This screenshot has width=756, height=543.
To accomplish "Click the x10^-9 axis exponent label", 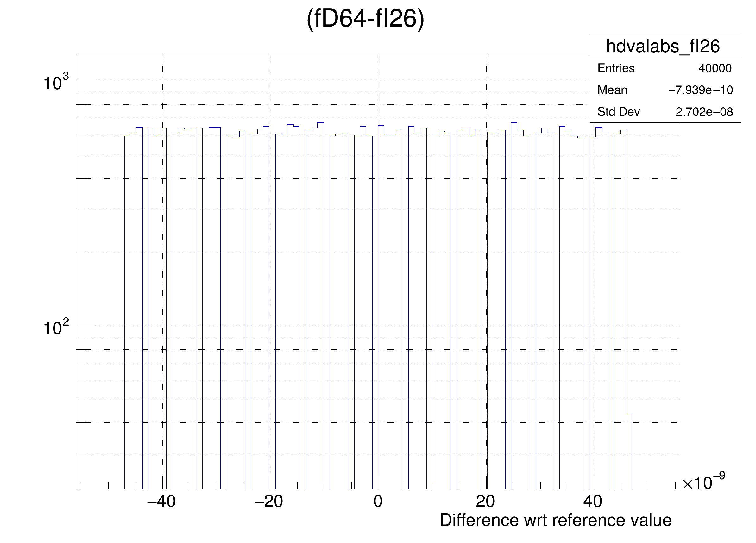I will pos(703,482).
